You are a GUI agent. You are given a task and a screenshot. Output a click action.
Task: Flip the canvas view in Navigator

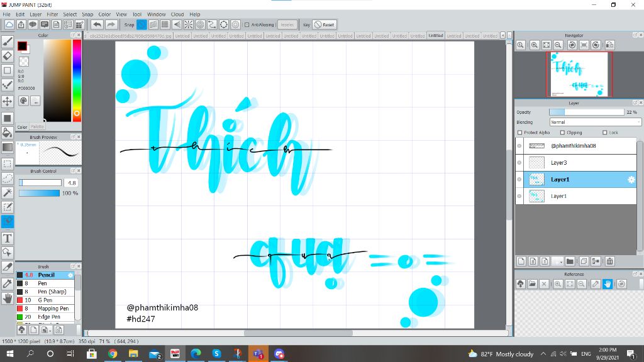(x=610, y=45)
